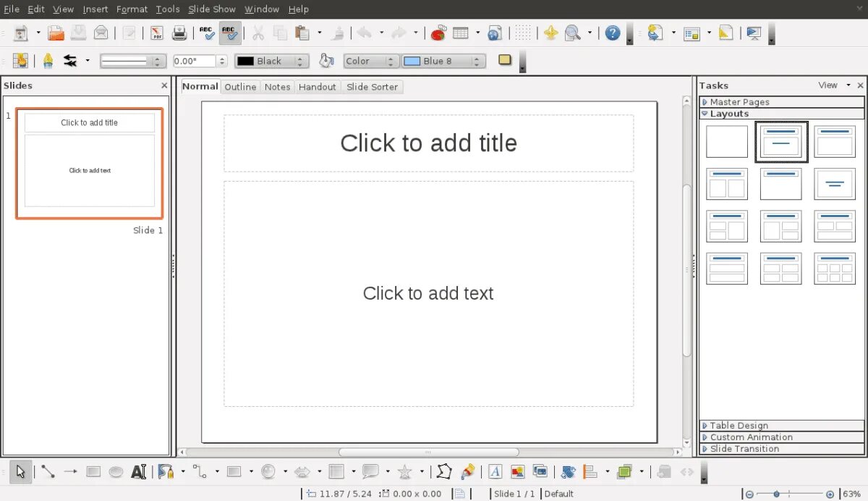Insert picture from file icon
Image resolution: width=868 pixels, height=501 pixels.
[x=518, y=472]
